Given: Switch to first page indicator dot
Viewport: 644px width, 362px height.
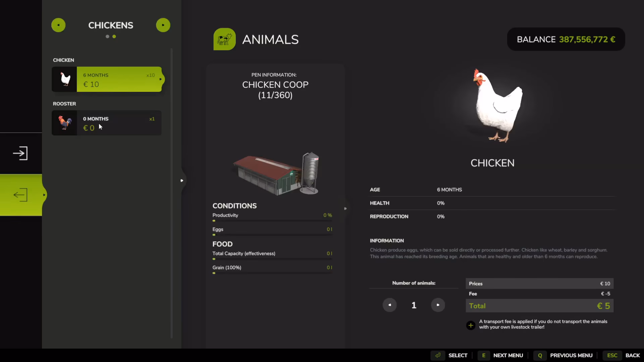Looking at the screenshot, I should tap(107, 37).
